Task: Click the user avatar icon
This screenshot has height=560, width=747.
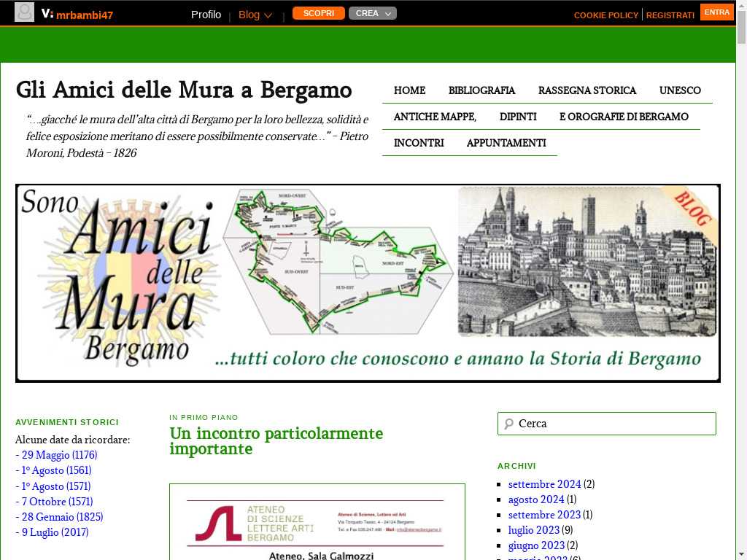Action: click(x=24, y=12)
